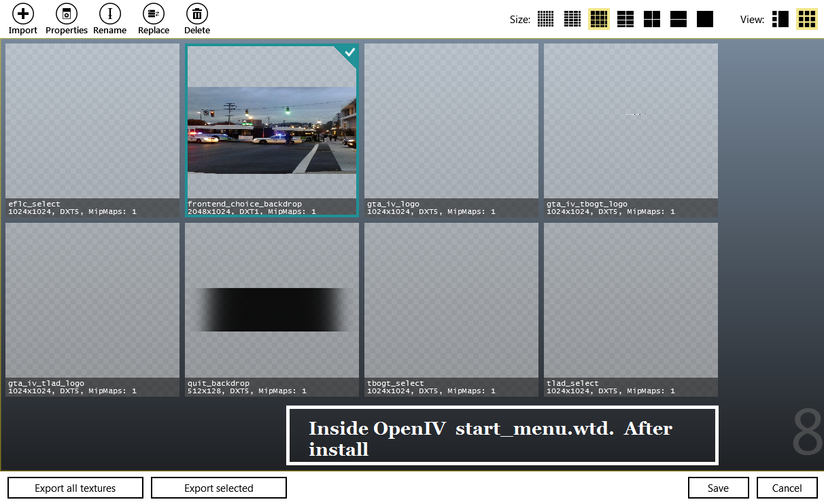Click Export selected button
824x504 pixels.
pos(218,488)
